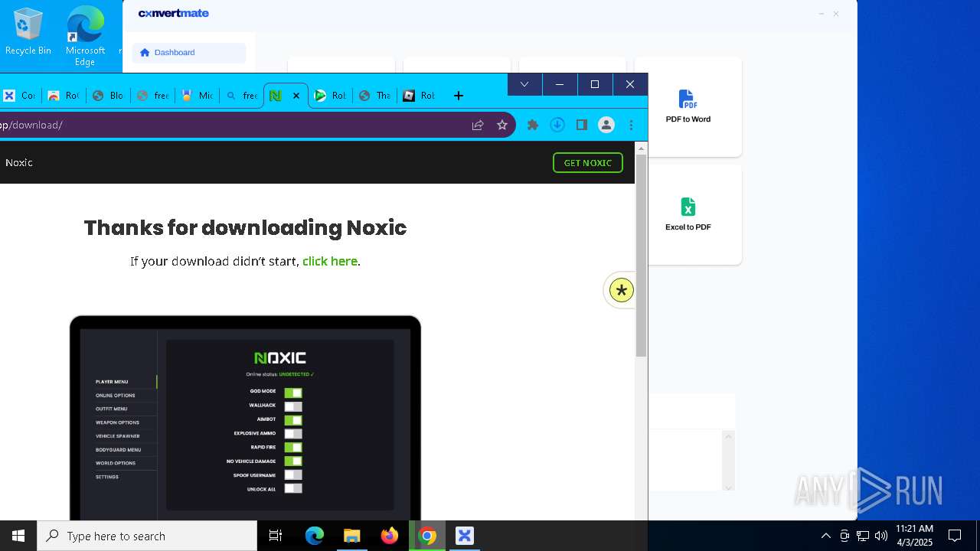Viewport: 980px width, 551px height.
Task: Toggle Chrome side panel icon
Action: coord(582,125)
